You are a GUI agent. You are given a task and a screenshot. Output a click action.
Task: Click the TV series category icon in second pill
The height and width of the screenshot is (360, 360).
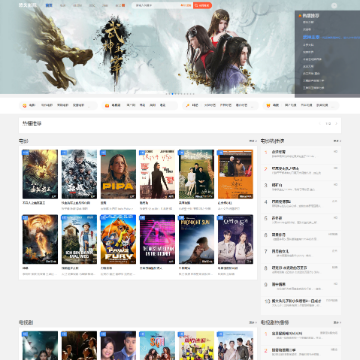(x=107, y=105)
